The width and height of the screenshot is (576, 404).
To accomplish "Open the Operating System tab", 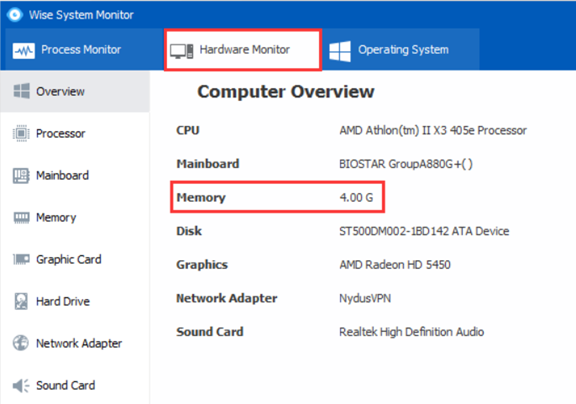I will pos(401,50).
